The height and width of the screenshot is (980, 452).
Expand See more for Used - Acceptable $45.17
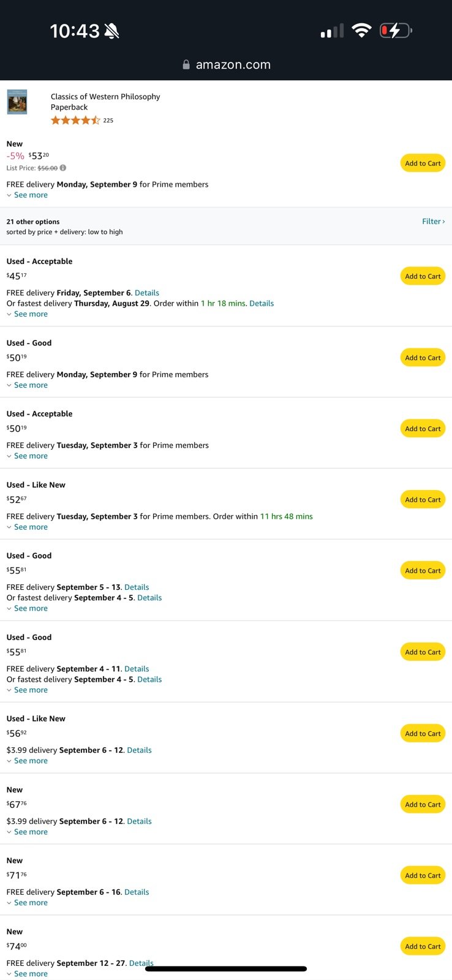[x=27, y=314]
